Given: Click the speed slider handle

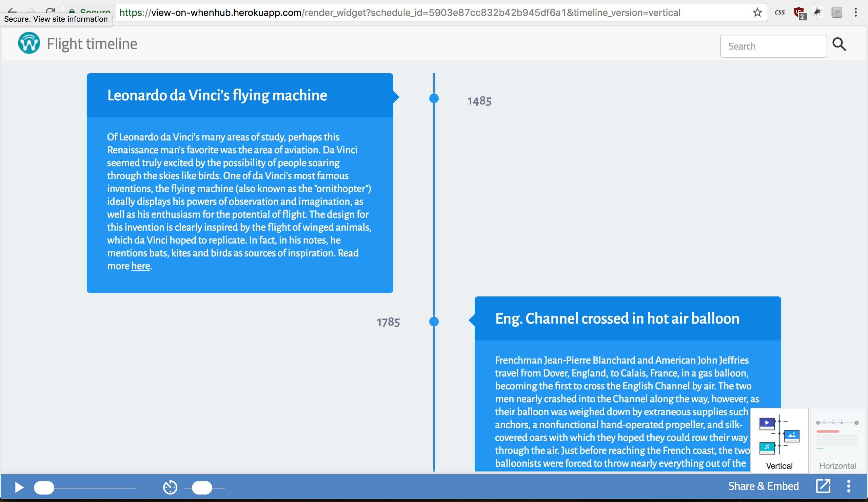Looking at the screenshot, I should [202, 487].
